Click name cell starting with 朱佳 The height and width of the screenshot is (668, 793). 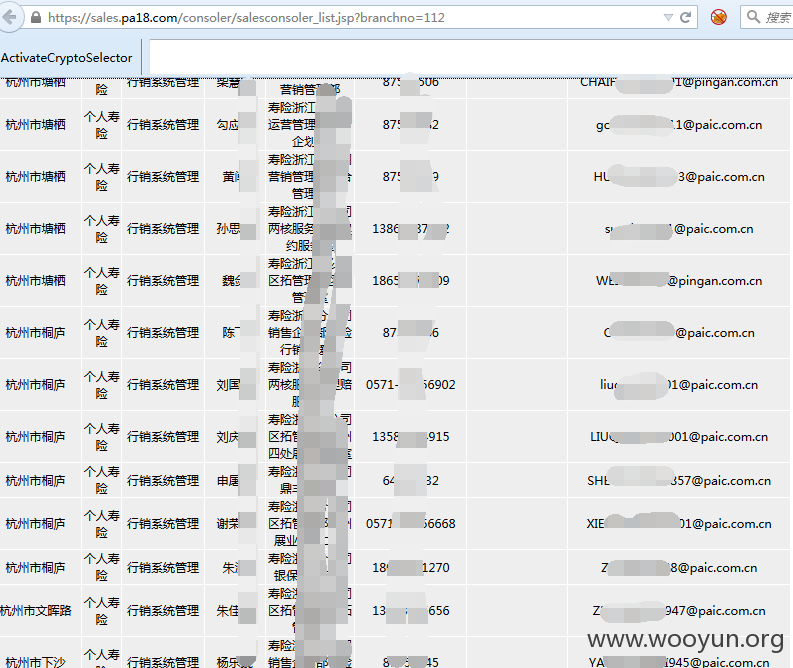tap(235, 611)
